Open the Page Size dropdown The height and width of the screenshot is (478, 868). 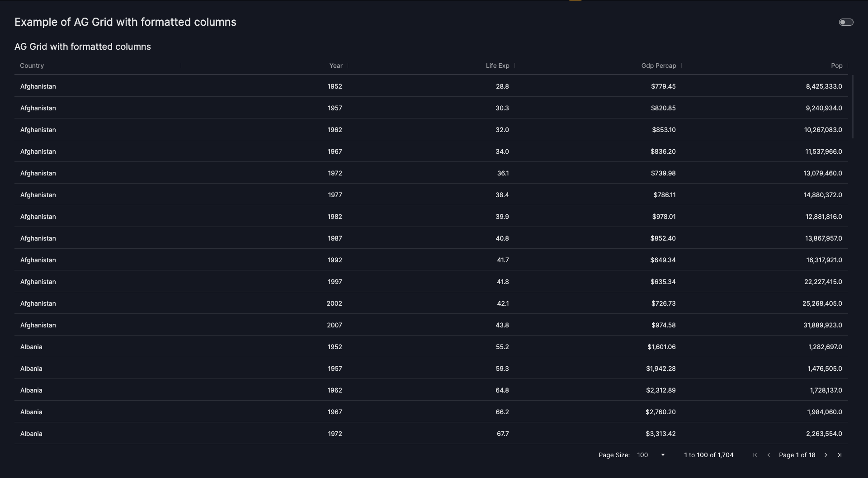[651, 455]
